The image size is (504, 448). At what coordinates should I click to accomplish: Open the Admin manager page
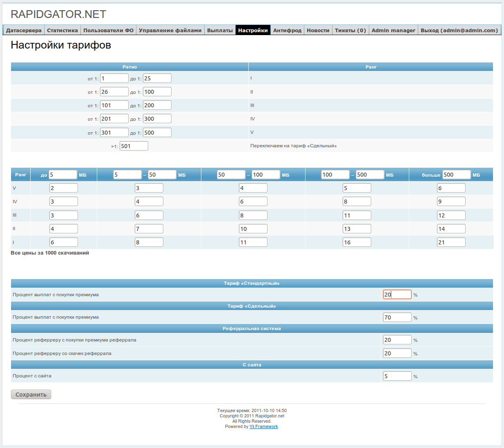pos(393,30)
